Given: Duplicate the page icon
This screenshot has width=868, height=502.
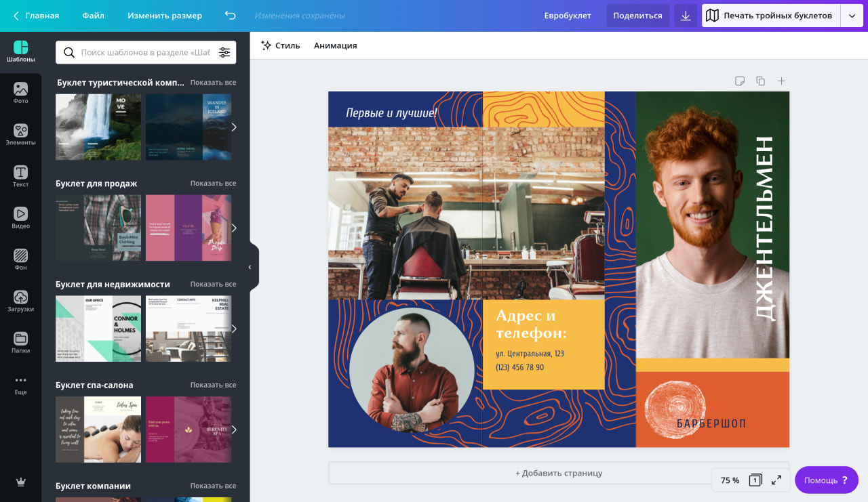Looking at the screenshot, I should pos(761,81).
